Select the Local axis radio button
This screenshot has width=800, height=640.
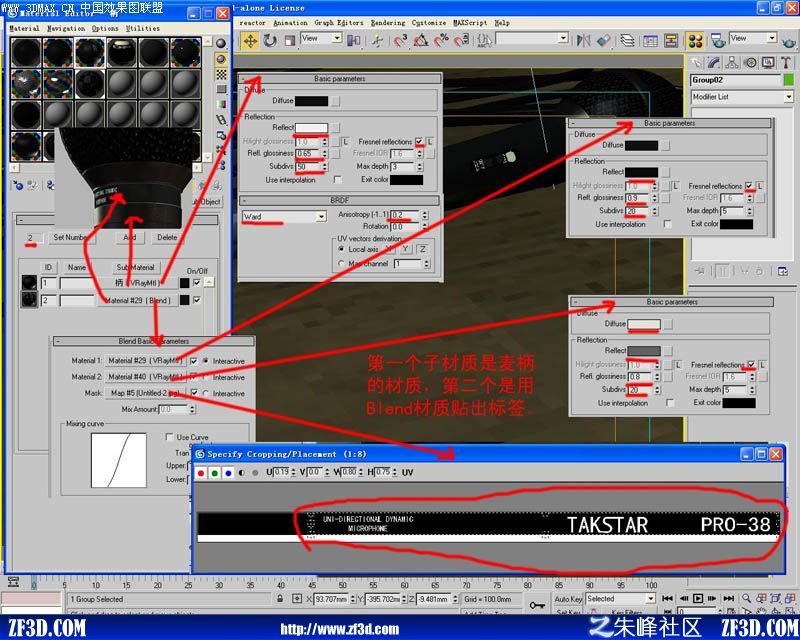[x=341, y=249]
